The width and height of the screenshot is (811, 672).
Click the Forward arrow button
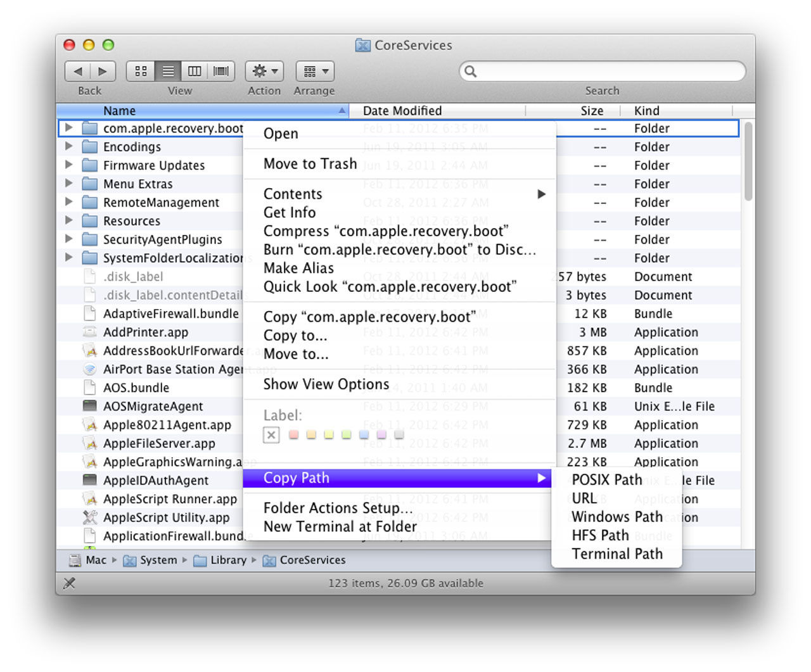pyautogui.click(x=103, y=71)
